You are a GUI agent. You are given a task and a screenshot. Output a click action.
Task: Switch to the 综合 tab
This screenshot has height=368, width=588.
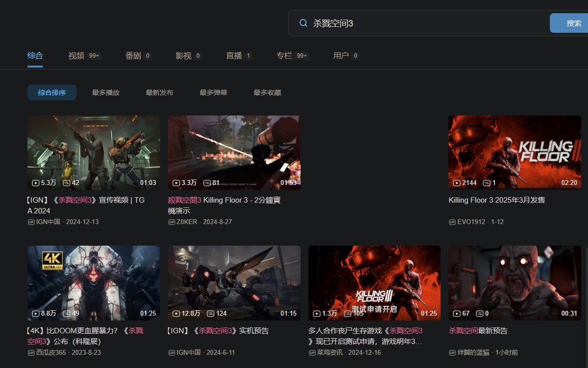coord(35,56)
